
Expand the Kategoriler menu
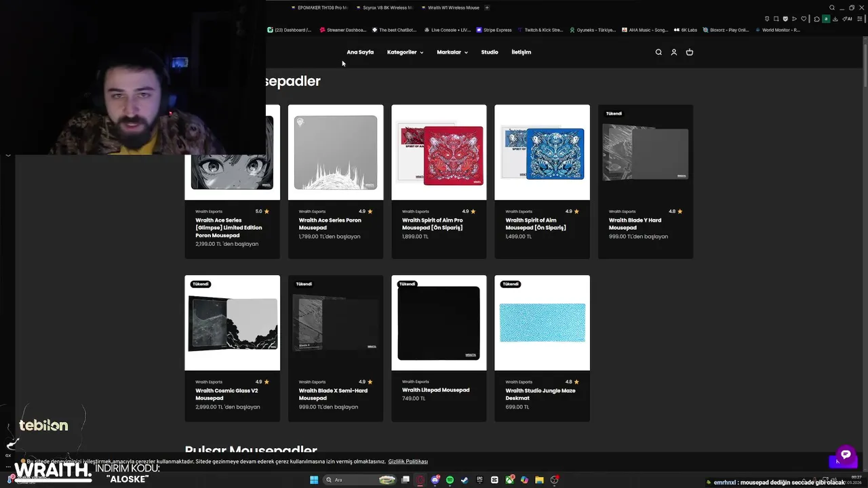[405, 52]
